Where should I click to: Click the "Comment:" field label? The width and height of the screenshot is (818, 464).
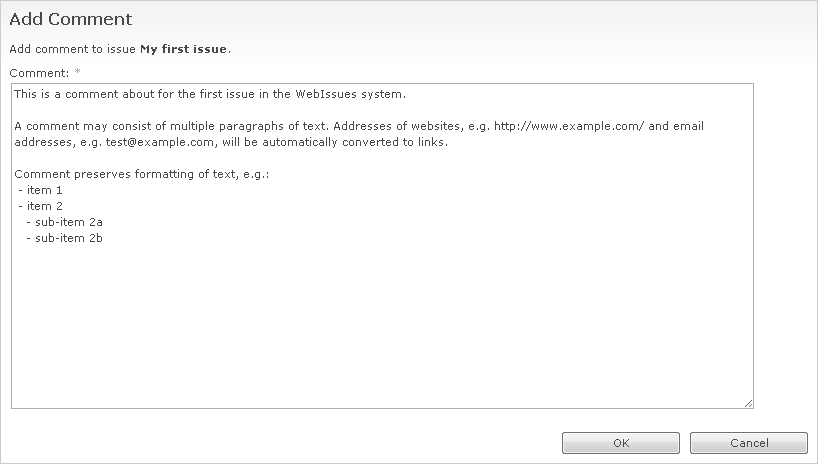click(x=39, y=73)
